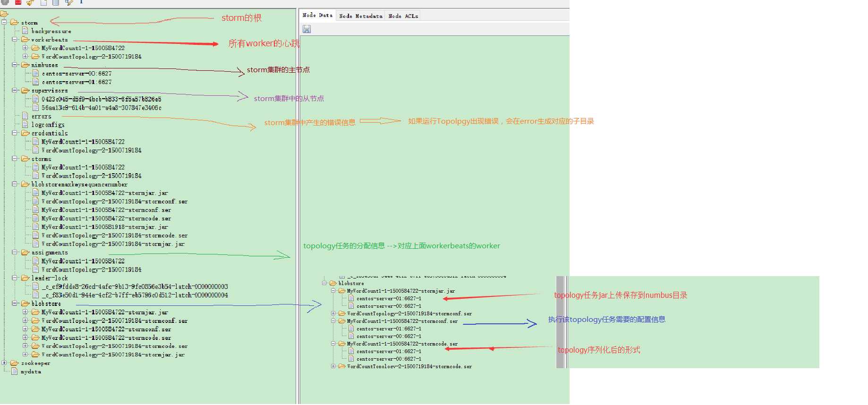Click the nimbuses folder icon
The width and height of the screenshot is (868, 405).
(x=25, y=65)
